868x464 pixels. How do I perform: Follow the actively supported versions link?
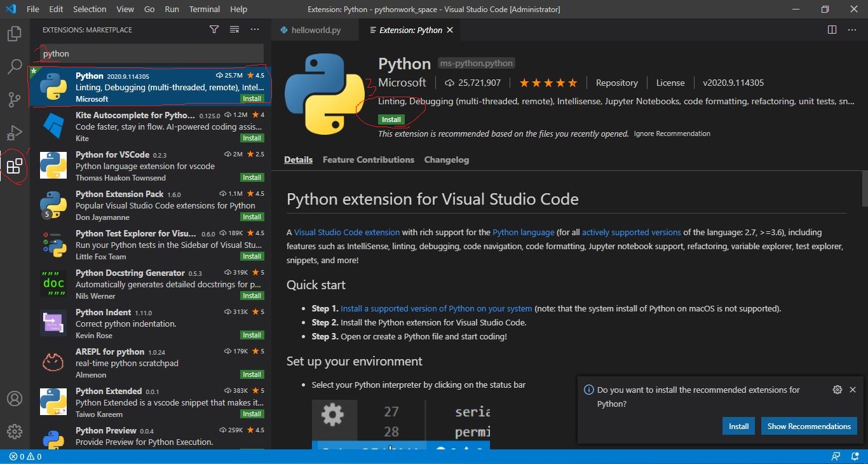(x=632, y=233)
